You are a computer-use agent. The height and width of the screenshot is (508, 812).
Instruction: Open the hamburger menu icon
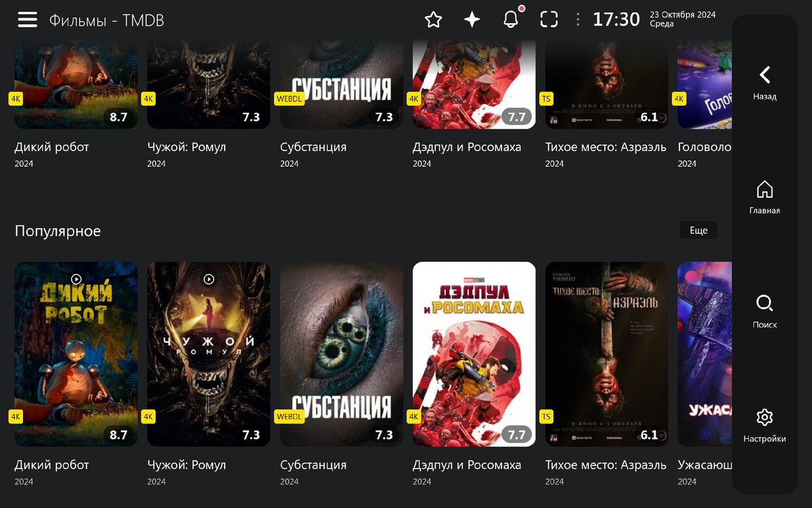(28, 20)
